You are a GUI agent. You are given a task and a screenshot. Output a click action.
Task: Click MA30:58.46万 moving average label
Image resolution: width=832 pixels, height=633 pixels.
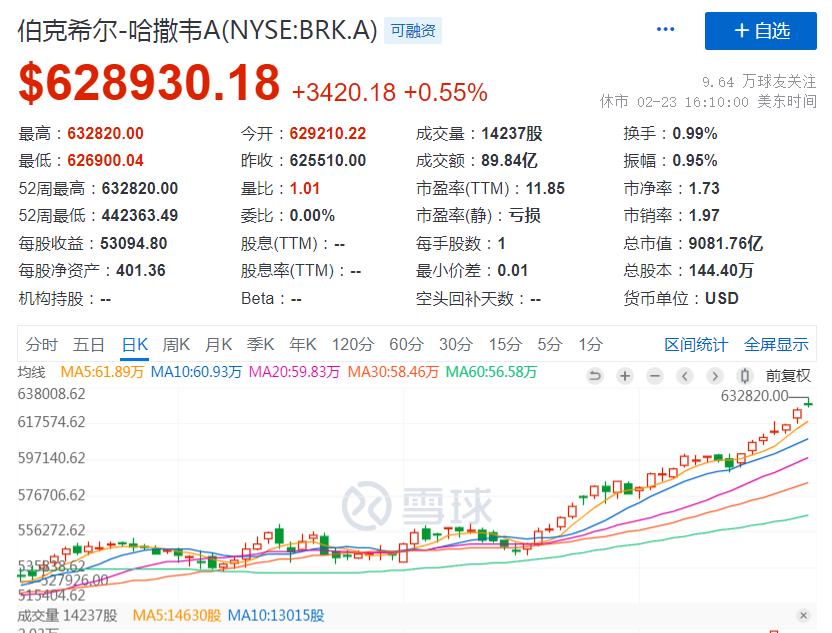(x=393, y=372)
